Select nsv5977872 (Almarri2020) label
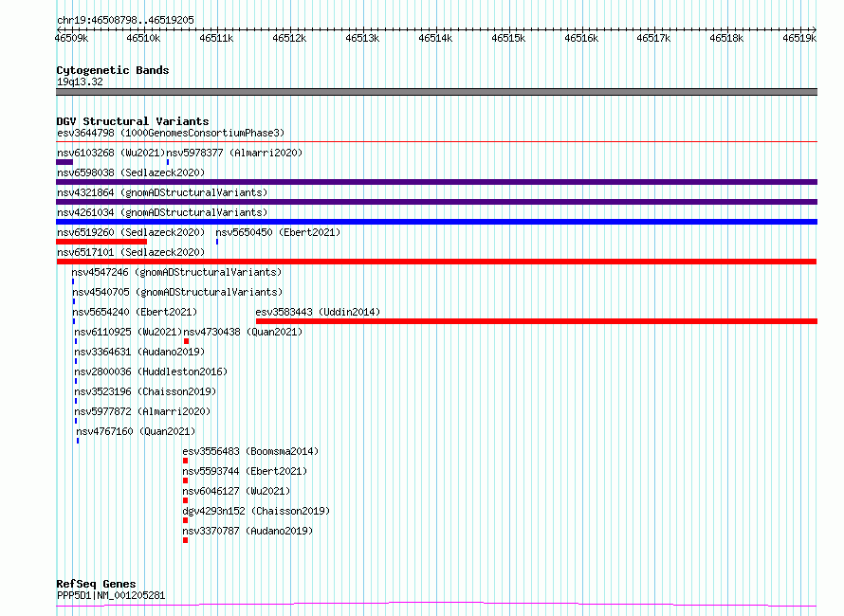The height and width of the screenshot is (616, 844). point(142,411)
